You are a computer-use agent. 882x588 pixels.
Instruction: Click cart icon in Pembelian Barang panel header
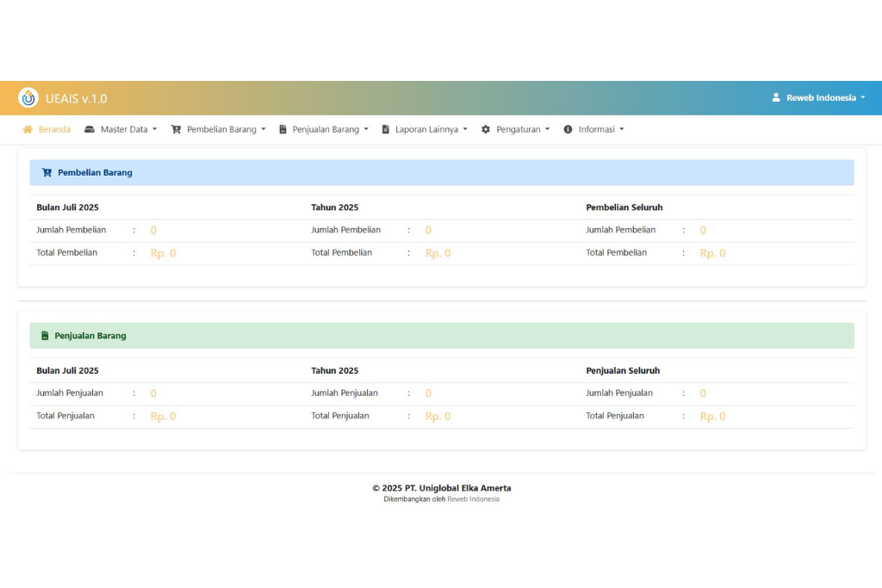(x=47, y=172)
